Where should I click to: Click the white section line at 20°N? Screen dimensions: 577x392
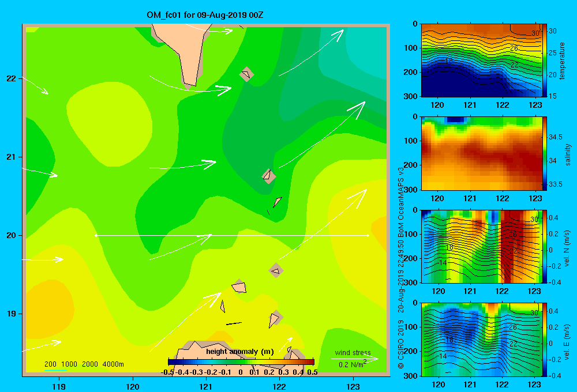232,235
